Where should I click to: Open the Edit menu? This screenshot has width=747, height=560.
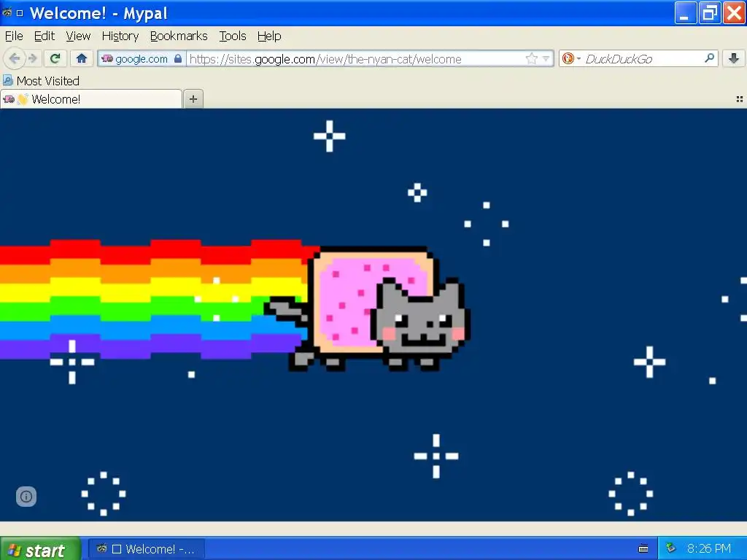pyautogui.click(x=44, y=36)
